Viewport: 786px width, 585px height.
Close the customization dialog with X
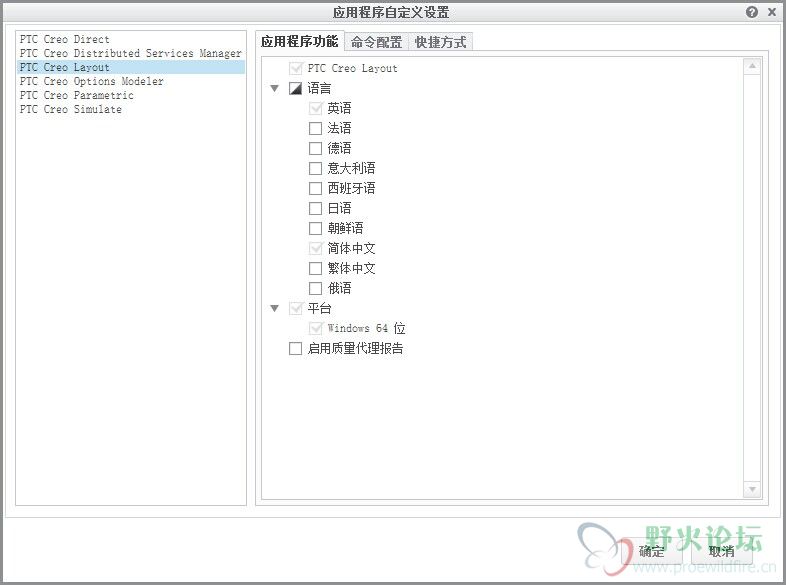click(772, 12)
